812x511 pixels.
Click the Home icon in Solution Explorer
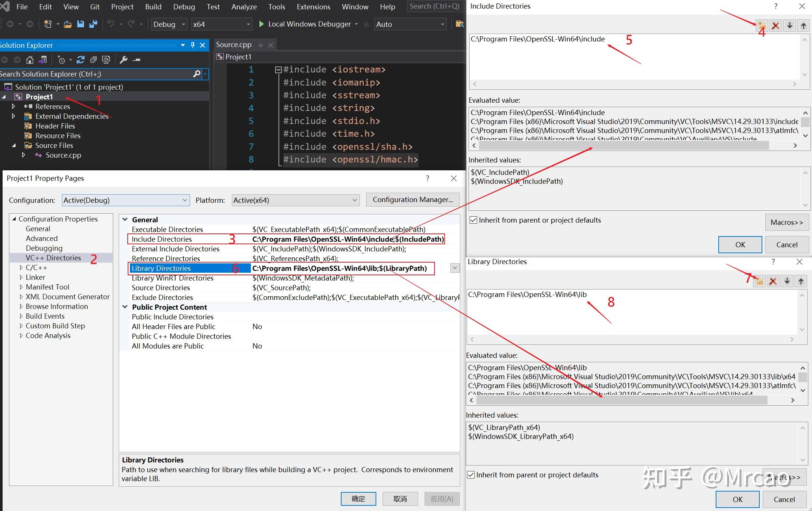(x=29, y=60)
